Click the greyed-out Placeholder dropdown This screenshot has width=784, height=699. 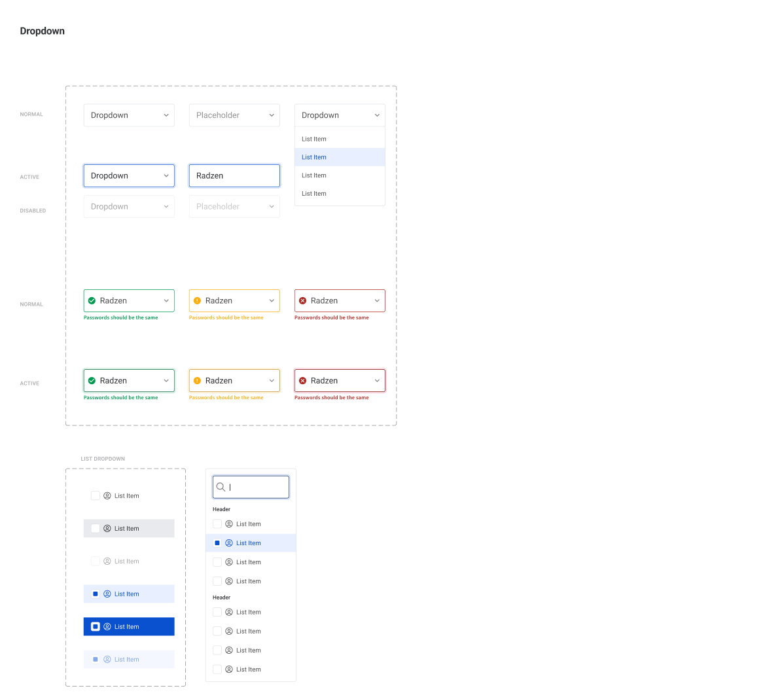(234, 207)
